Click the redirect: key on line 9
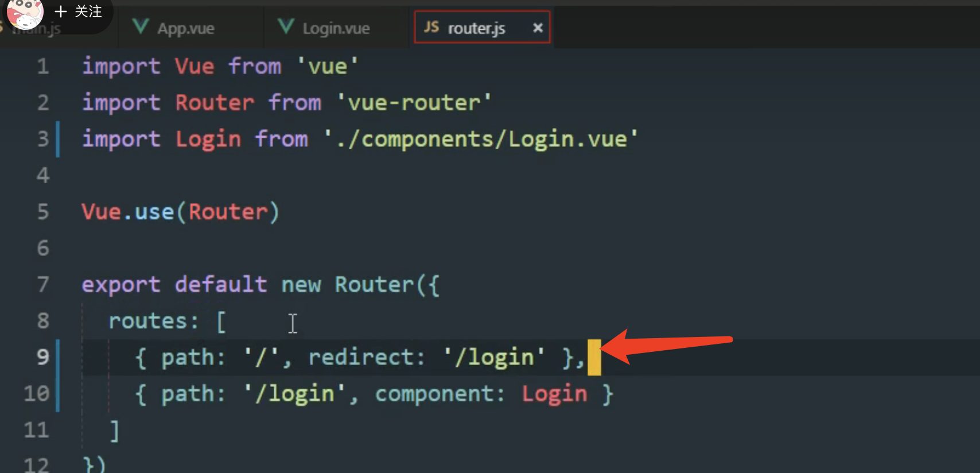This screenshot has width=980, height=473. pos(367,357)
